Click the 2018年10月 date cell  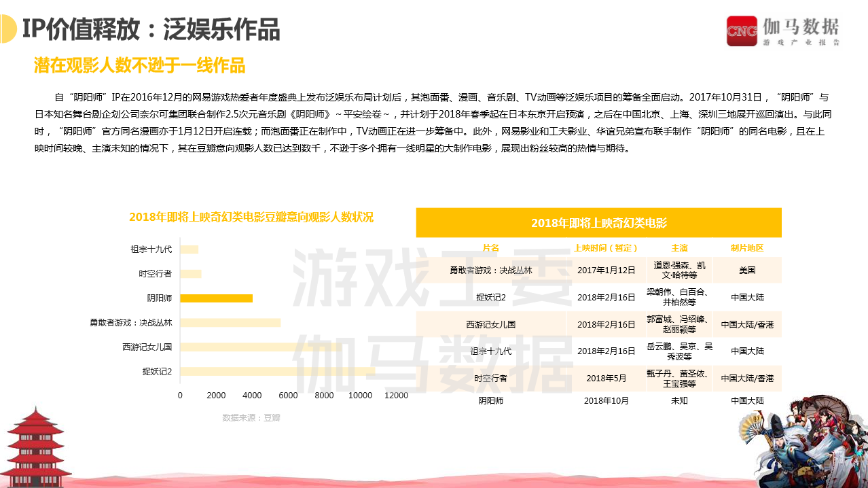[x=607, y=400]
